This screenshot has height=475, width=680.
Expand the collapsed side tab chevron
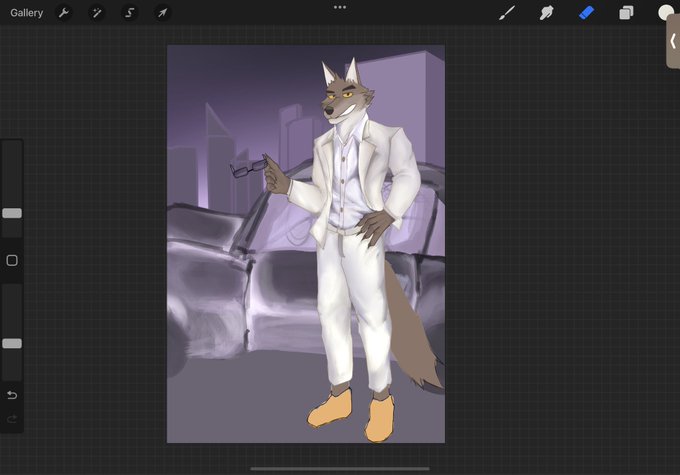(x=673, y=42)
